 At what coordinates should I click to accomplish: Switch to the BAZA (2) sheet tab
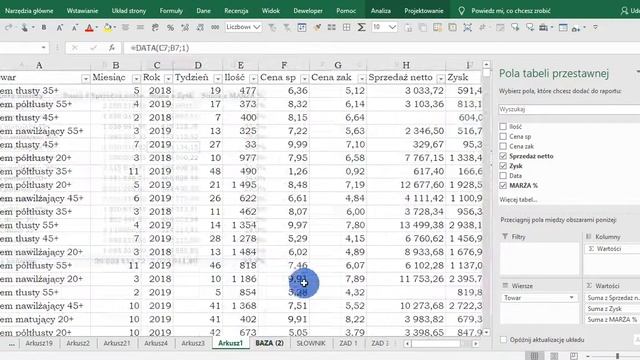[269, 343]
